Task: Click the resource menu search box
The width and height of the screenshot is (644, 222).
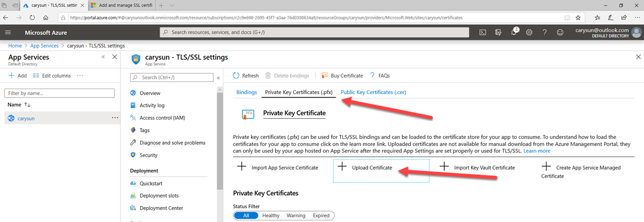Action: (x=172, y=78)
